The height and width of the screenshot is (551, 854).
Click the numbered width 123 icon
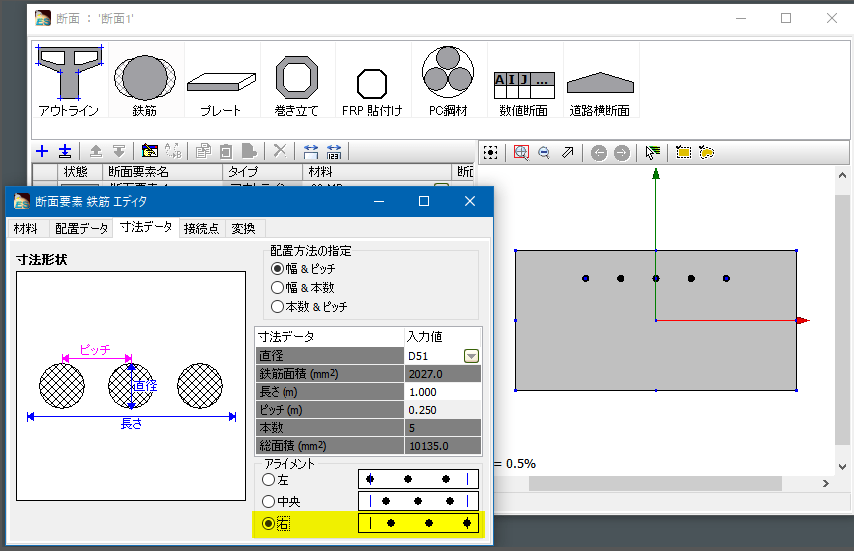click(334, 151)
